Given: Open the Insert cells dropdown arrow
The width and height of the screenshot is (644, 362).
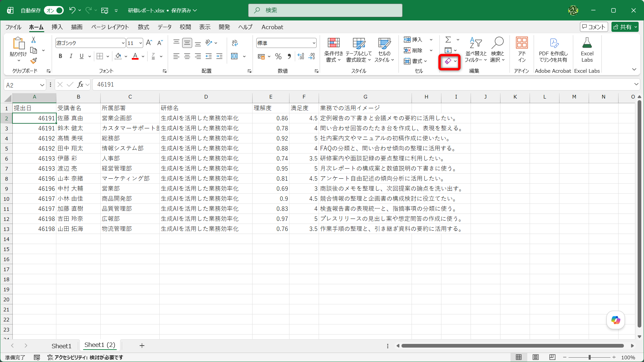Looking at the screenshot, I should click(431, 40).
